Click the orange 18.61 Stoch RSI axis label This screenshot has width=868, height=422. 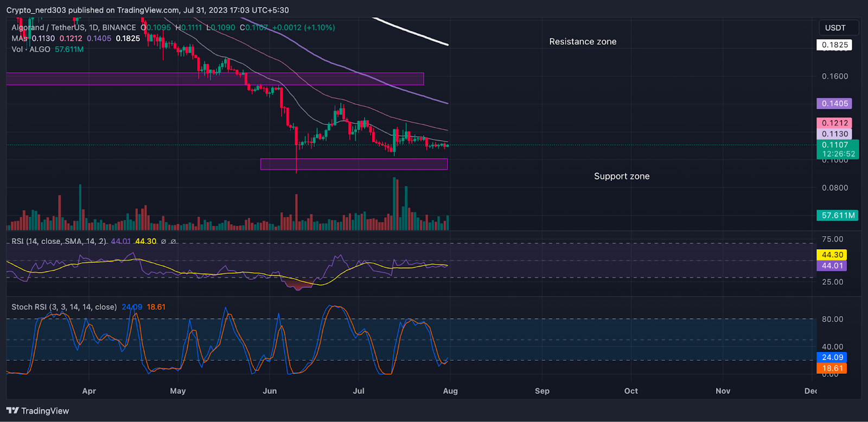(832, 368)
